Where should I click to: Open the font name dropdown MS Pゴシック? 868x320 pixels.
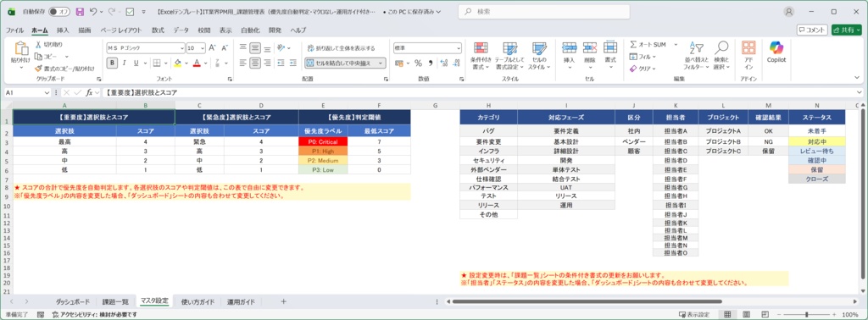[x=181, y=48]
